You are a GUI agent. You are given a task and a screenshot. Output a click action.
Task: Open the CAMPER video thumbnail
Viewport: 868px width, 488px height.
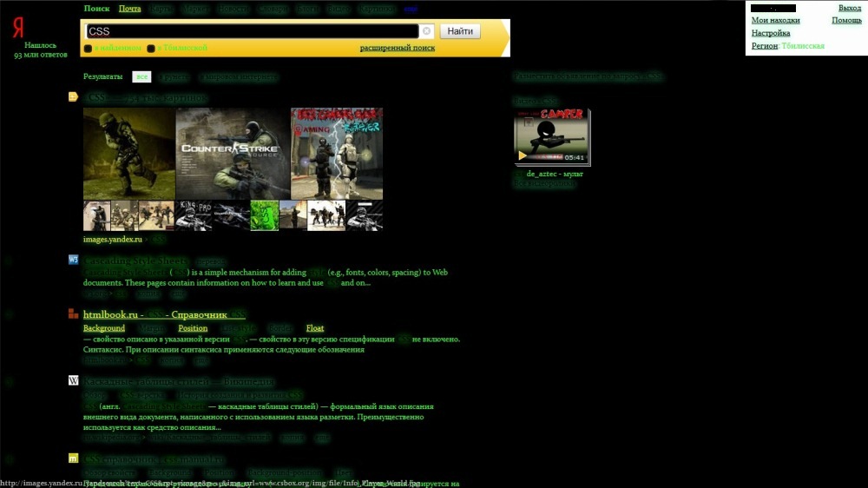click(552, 137)
